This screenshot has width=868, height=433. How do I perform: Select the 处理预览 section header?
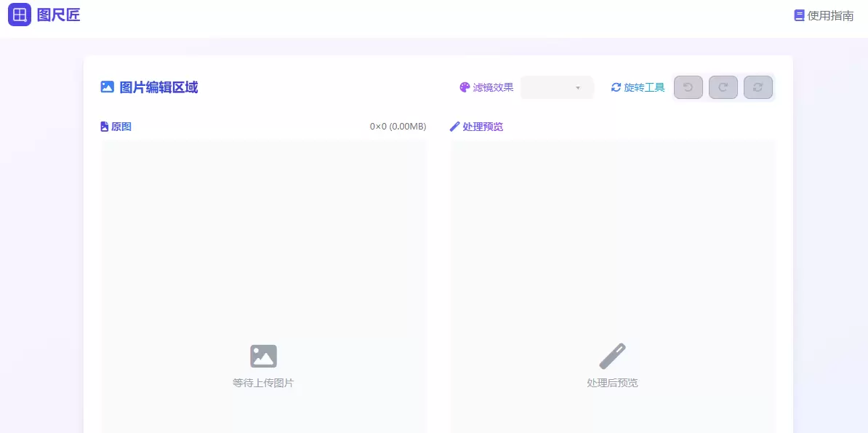click(484, 126)
